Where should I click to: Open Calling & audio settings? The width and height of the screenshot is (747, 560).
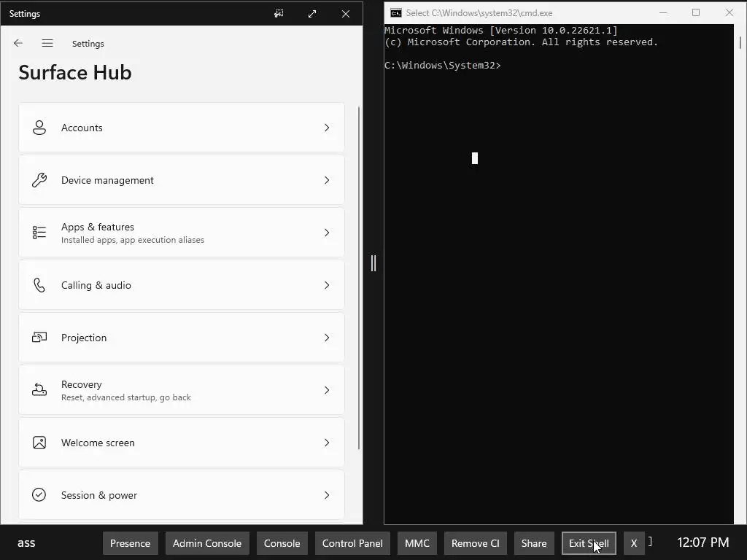coord(182,285)
